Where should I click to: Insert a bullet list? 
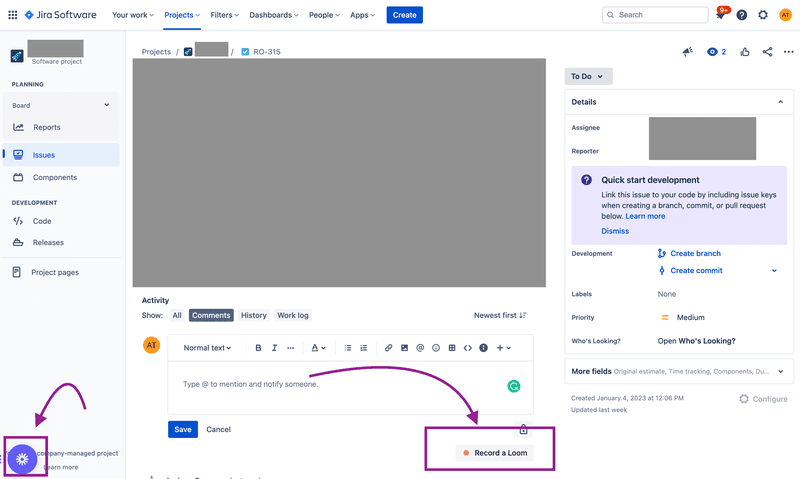[347, 348]
